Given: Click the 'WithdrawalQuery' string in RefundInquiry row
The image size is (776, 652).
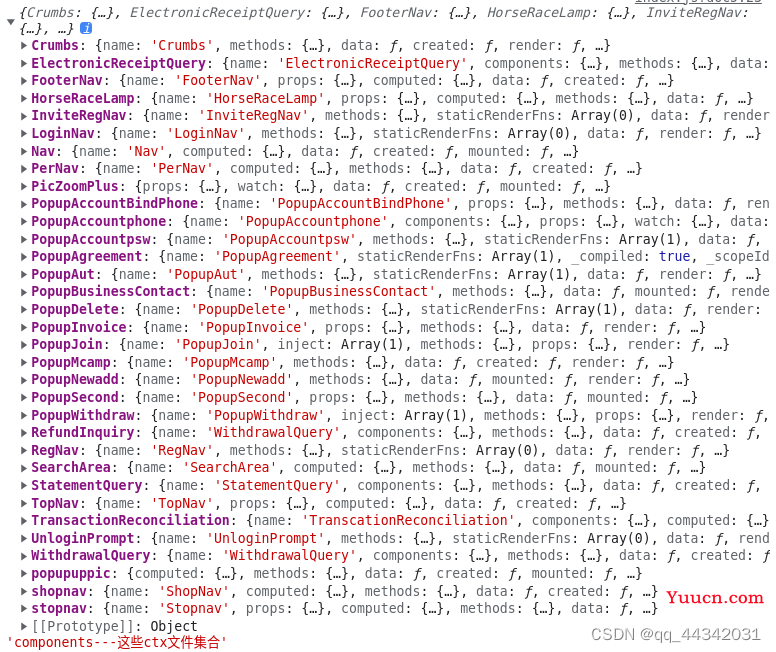Looking at the screenshot, I should pos(274,433).
